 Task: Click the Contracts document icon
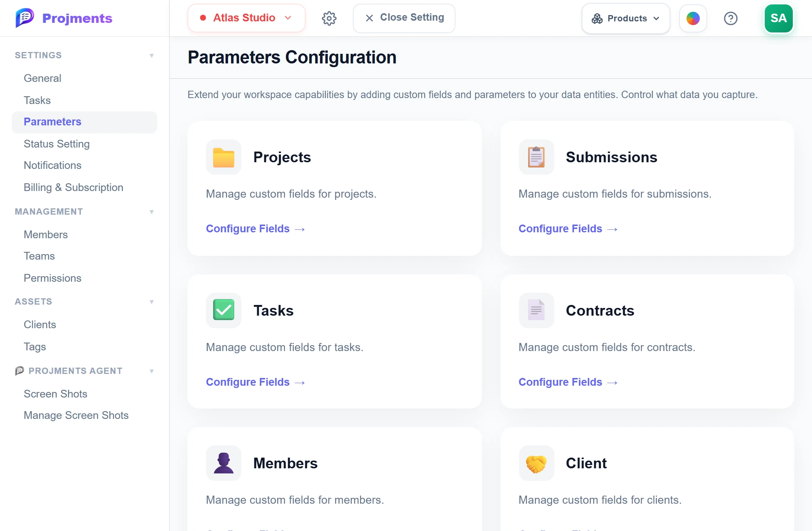pos(536,310)
